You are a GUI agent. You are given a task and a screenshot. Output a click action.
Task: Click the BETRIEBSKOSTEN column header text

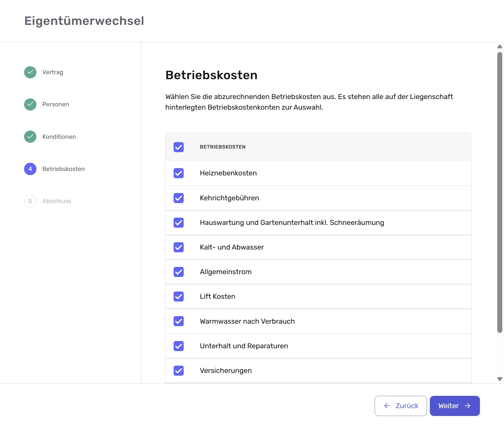point(223,147)
